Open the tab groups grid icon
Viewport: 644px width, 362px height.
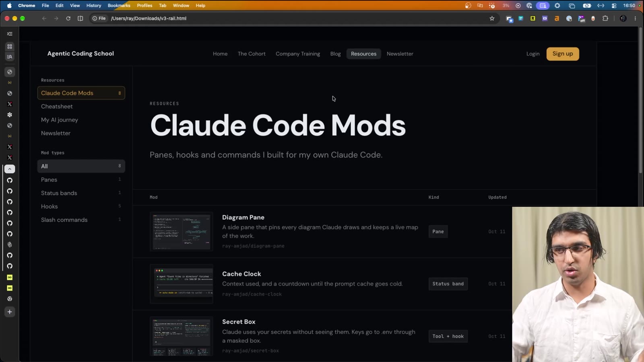coord(10,47)
